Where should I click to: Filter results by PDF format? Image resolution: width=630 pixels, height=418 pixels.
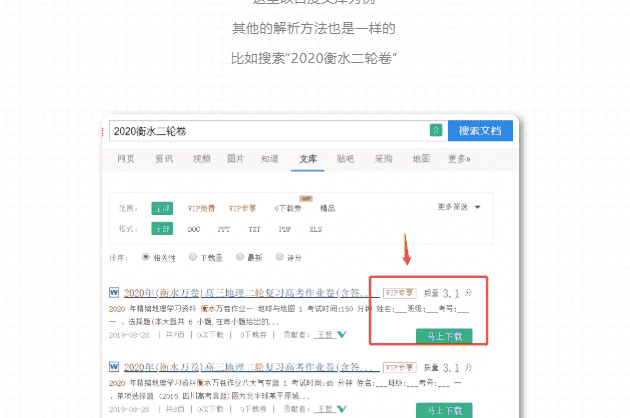(285, 229)
